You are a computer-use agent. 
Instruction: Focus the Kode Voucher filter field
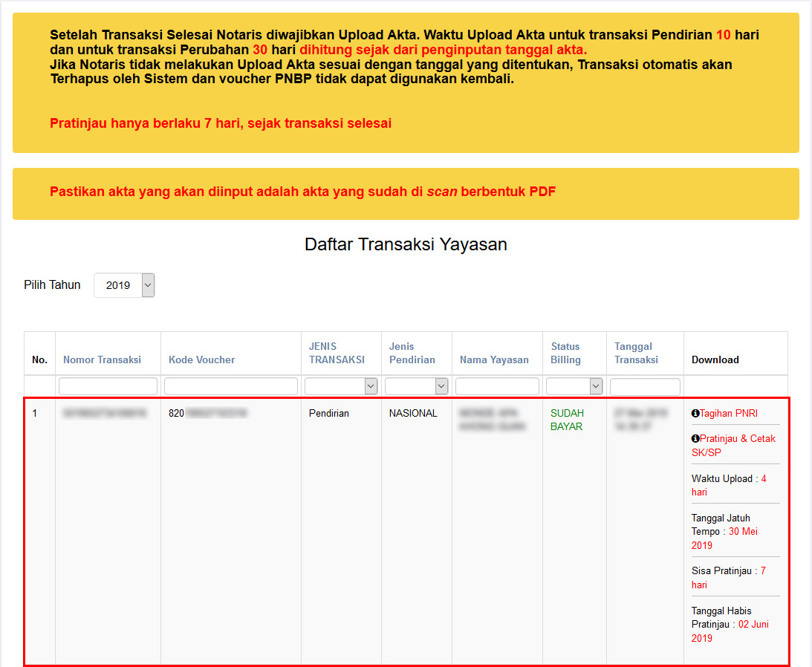coord(230,386)
